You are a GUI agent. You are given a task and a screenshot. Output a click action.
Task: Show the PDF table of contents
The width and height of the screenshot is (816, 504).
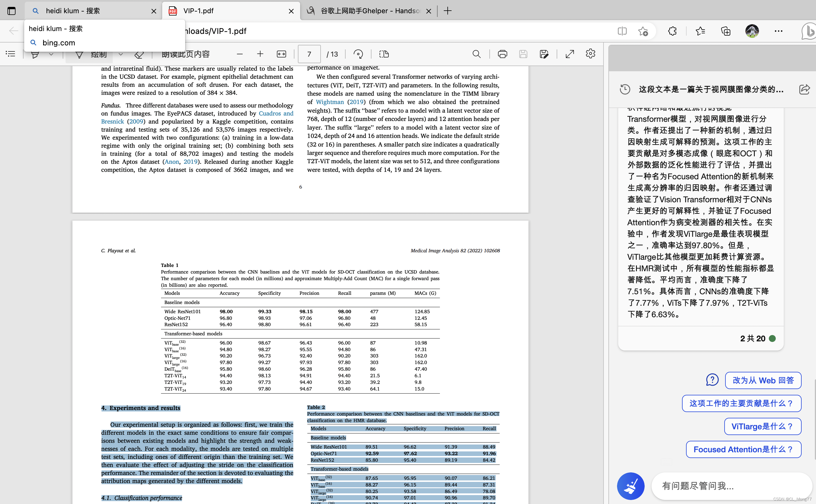pyautogui.click(x=10, y=54)
